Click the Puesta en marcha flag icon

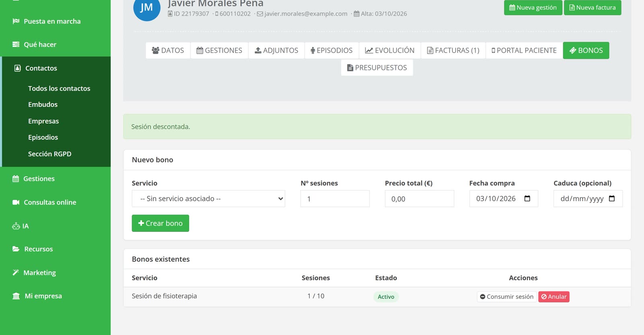[16, 21]
